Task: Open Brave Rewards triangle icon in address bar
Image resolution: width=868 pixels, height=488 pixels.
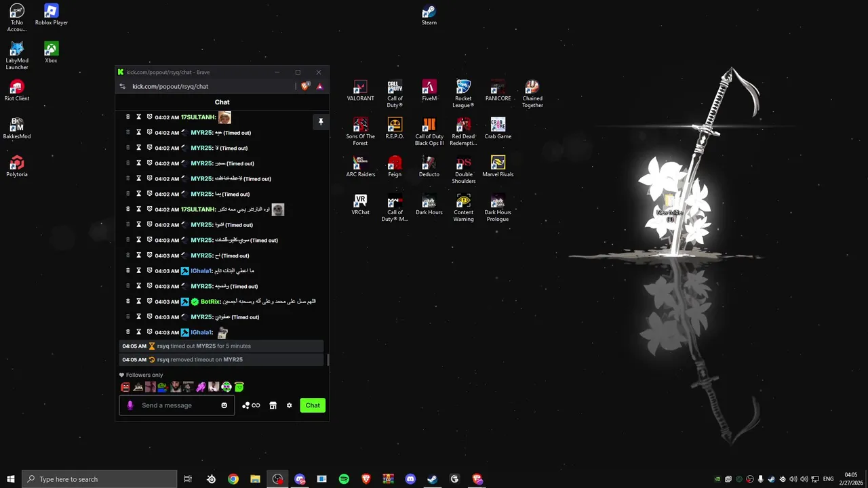Action: (319, 86)
